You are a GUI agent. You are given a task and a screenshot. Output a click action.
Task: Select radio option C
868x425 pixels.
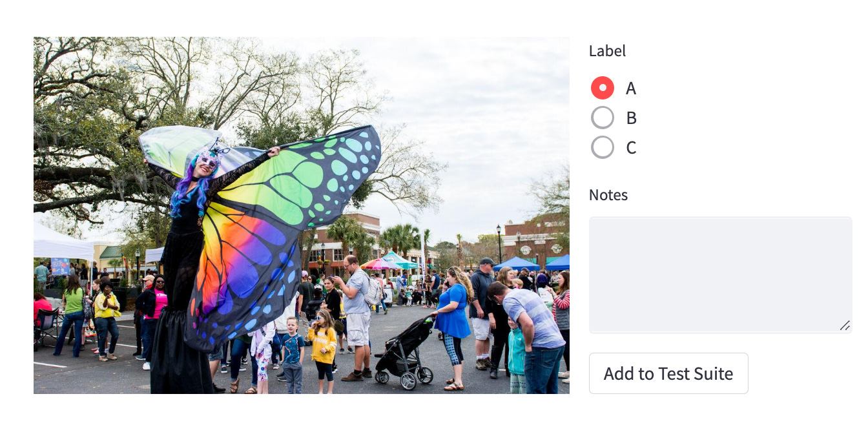click(x=603, y=148)
